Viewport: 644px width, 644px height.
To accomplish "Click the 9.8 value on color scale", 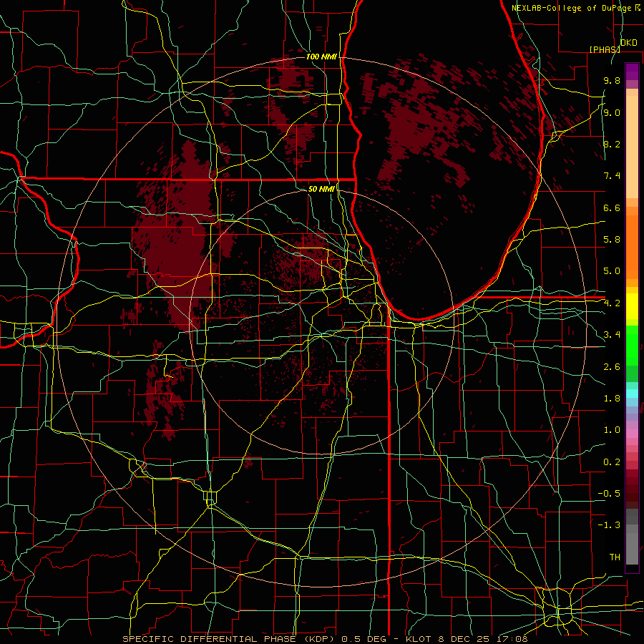I will click(x=612, y=81).
